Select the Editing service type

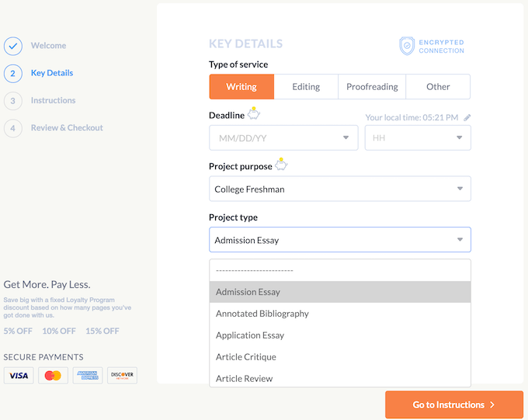pos(306,87)
